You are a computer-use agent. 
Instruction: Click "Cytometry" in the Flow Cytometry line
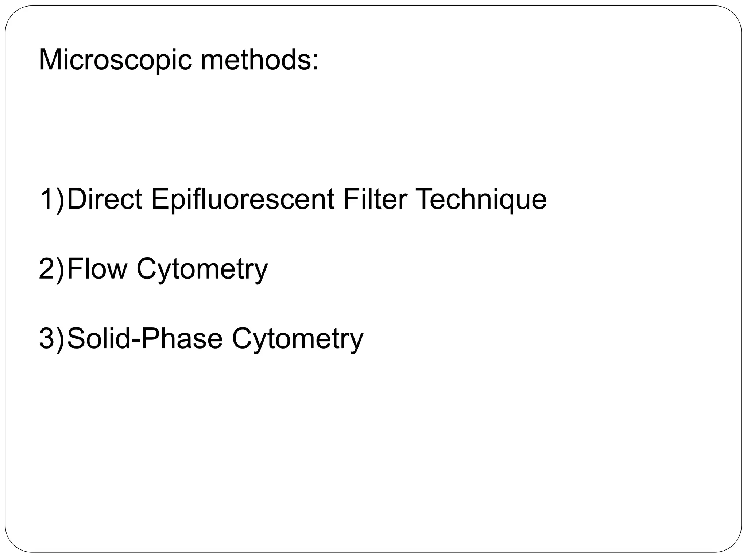(x=202, y=269)
